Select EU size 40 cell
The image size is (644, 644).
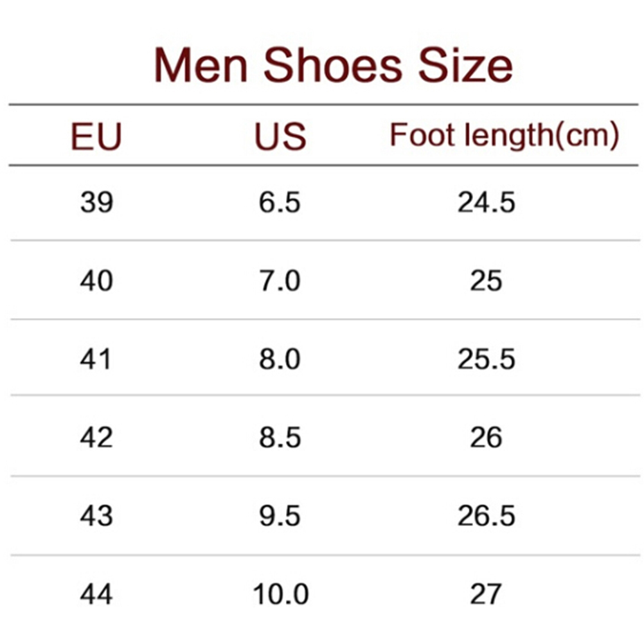[x=96, y=281]
